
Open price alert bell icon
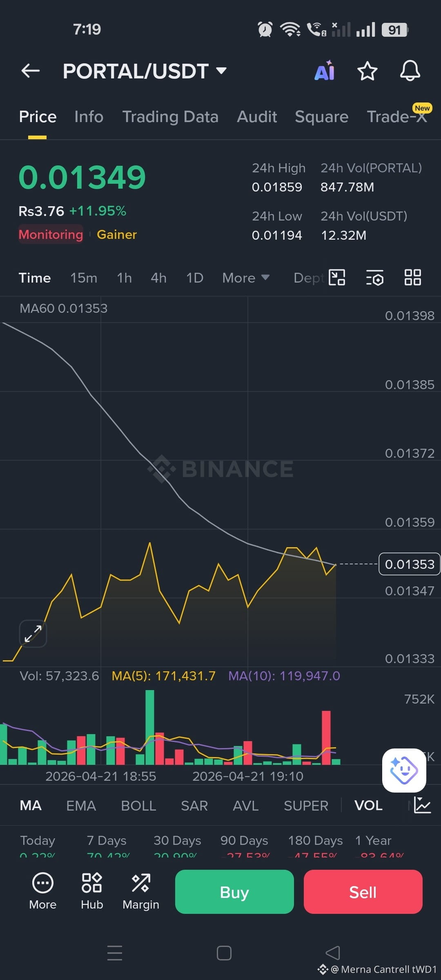click(x=410, y=71)
